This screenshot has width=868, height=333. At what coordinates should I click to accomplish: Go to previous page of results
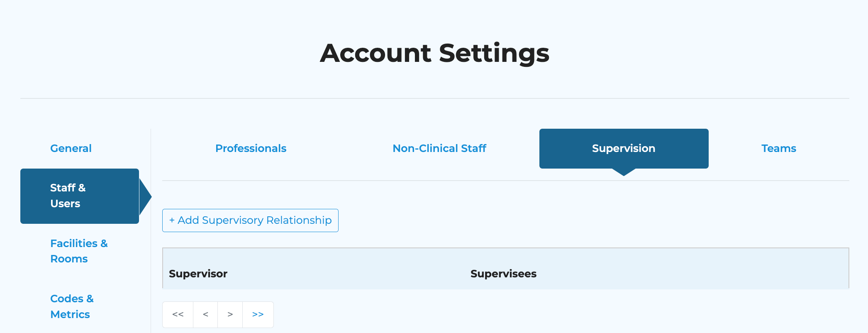tap(205, 314)
